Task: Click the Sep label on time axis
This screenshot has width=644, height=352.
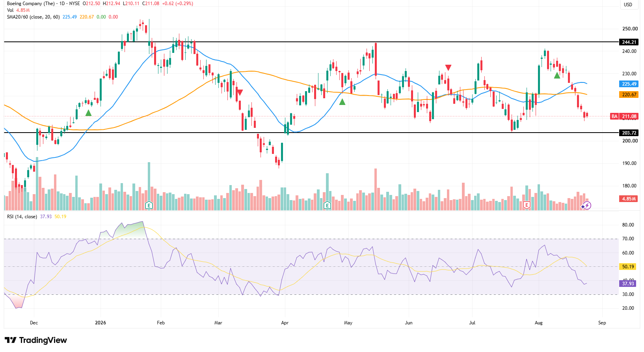Action: 602,323
